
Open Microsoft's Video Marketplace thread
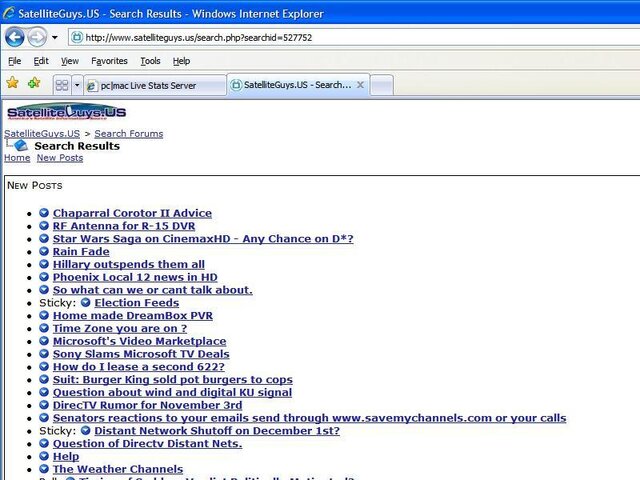140,341
